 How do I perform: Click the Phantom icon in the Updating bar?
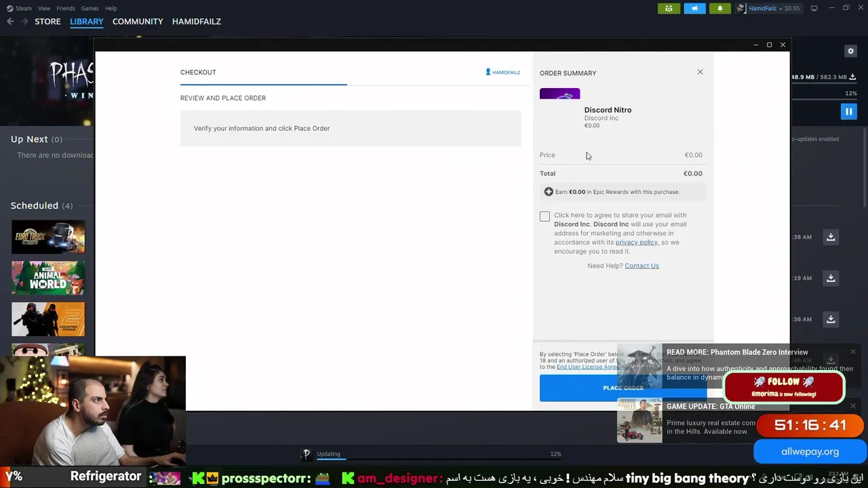(307, 454)
